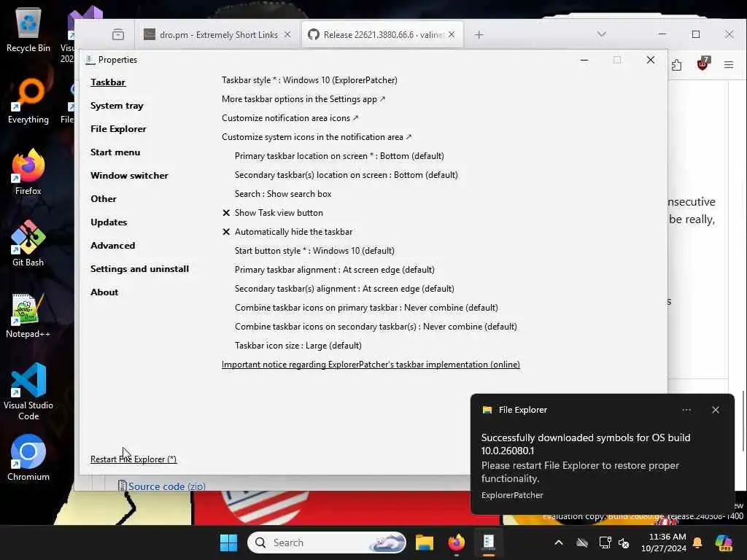This screenshot has width=747, height=560.
Task: Expand the list all tabs chevron
Action: pos(602,34)
